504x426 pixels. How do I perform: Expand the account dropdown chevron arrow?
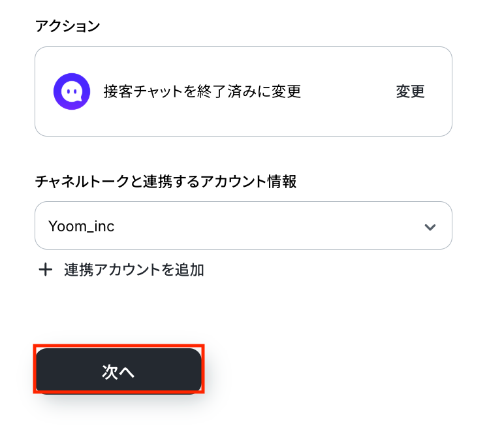click(x=430, y=227)
